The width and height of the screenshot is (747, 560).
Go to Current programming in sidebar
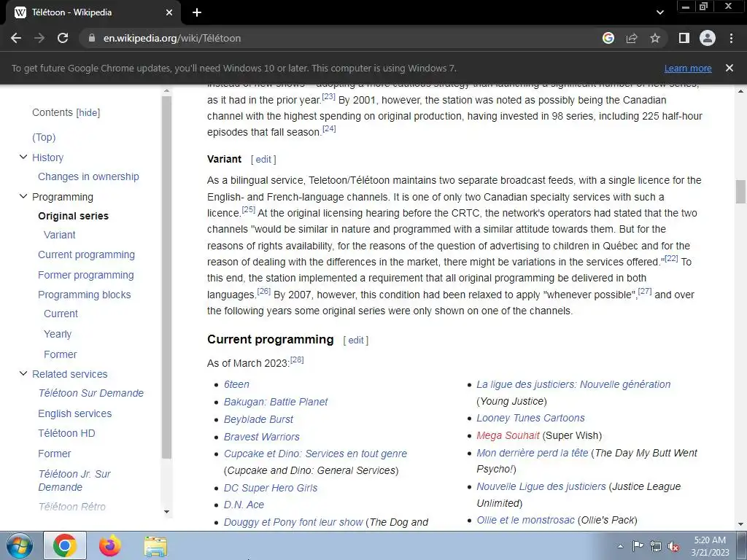pos(86,254)
